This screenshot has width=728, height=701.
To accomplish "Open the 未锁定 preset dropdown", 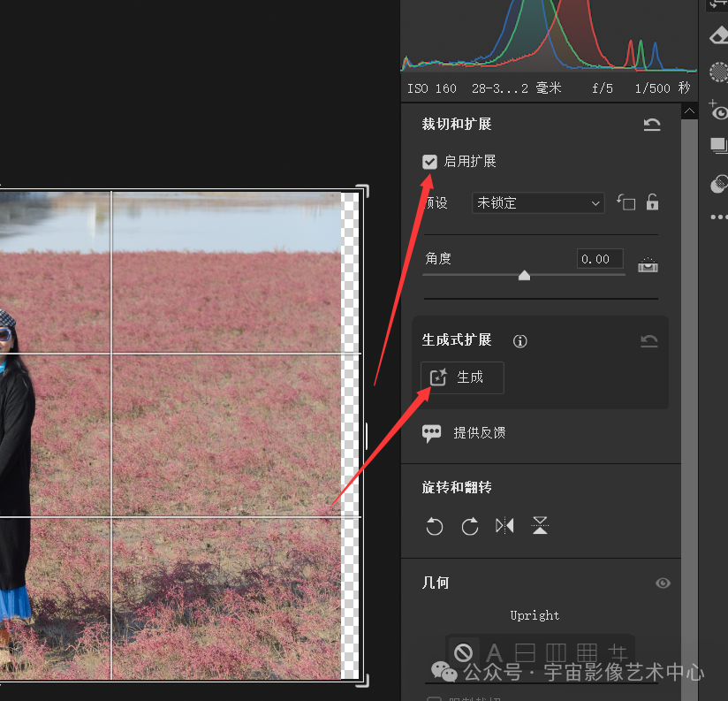I will [x=537, y=202].
